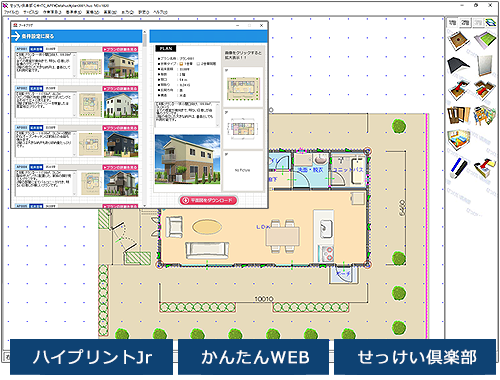The image size is (500, 380).
Task: Open the third plan's dark house thumbnail
Action: [x=121, y=144]
